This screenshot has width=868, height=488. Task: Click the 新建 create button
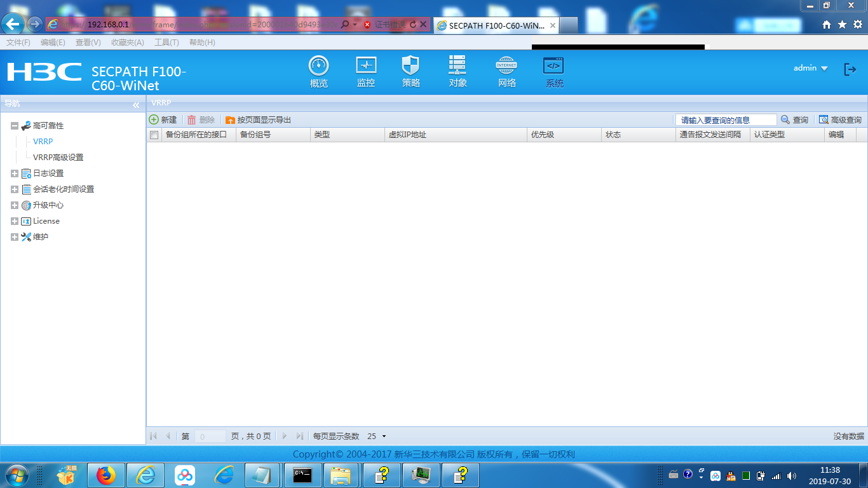[x=163, y=119]
